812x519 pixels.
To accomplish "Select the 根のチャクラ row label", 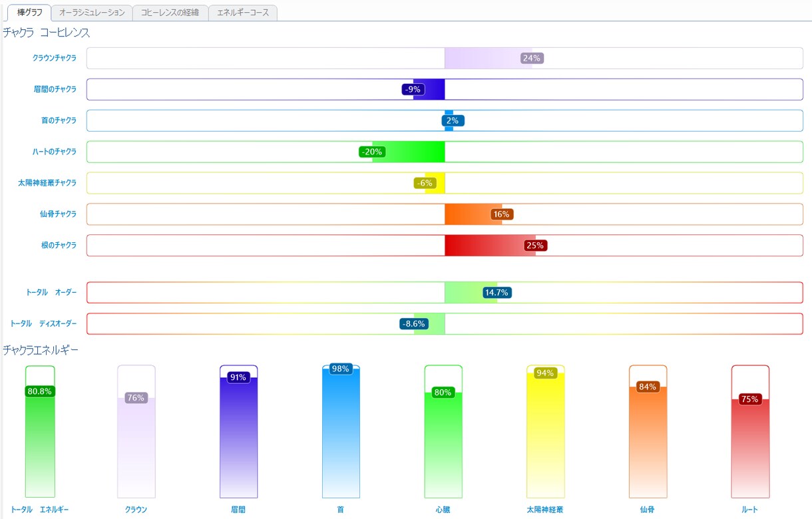I will tap(59, 246).
